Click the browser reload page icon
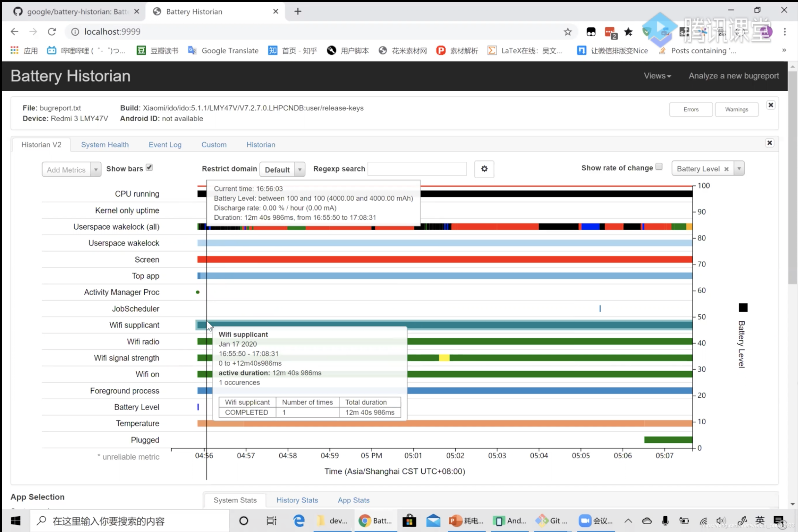The width and height of the screenshot is (798, 532). (x=52, y=32)
